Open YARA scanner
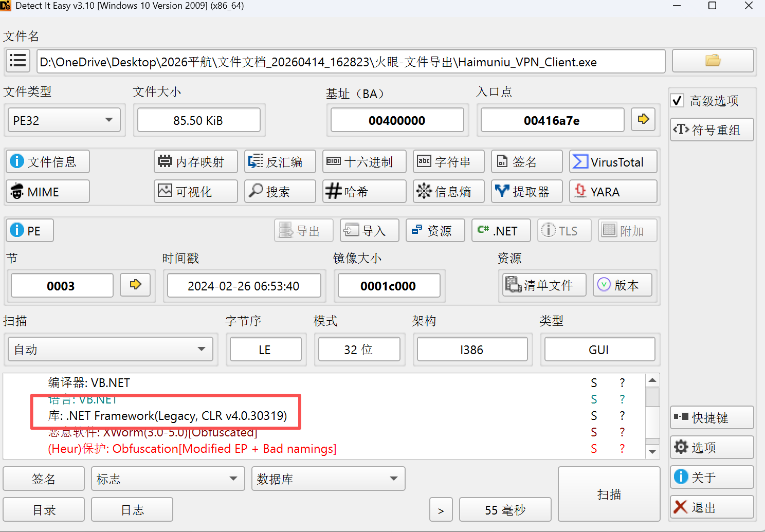The height and width of the screenshot is (532, 765). [x=613, y=192]
